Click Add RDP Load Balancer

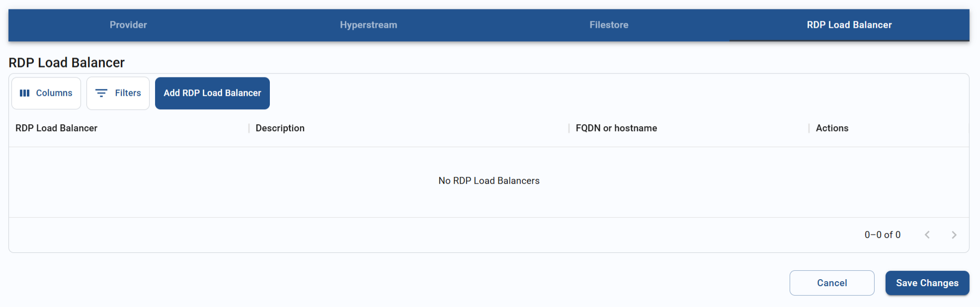click(x=212, y=93)
